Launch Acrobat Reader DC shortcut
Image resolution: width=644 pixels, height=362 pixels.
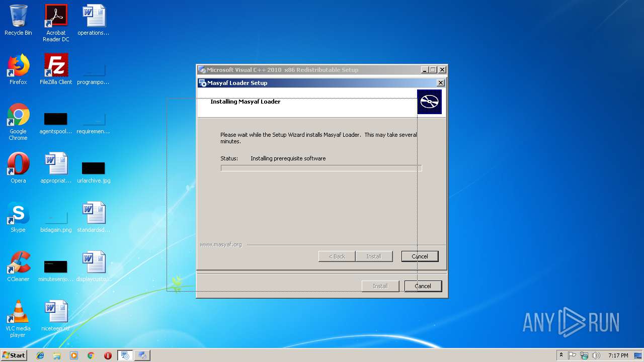point(56,23)
